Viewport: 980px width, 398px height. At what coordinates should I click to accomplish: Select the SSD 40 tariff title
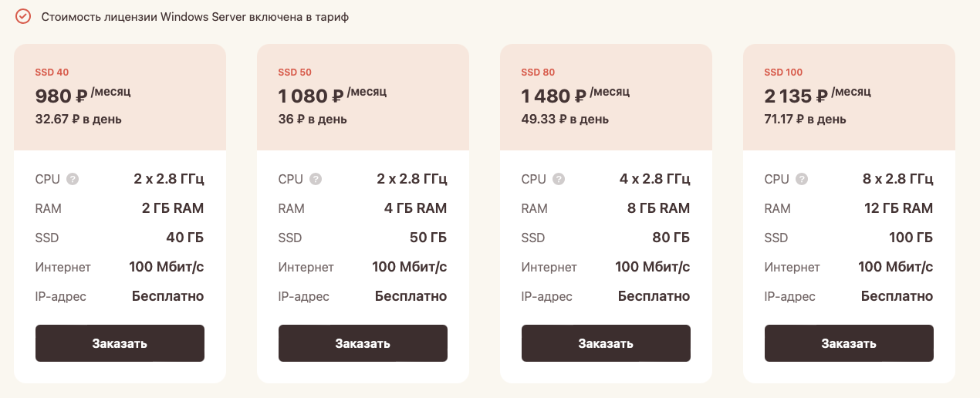[52, 73]
